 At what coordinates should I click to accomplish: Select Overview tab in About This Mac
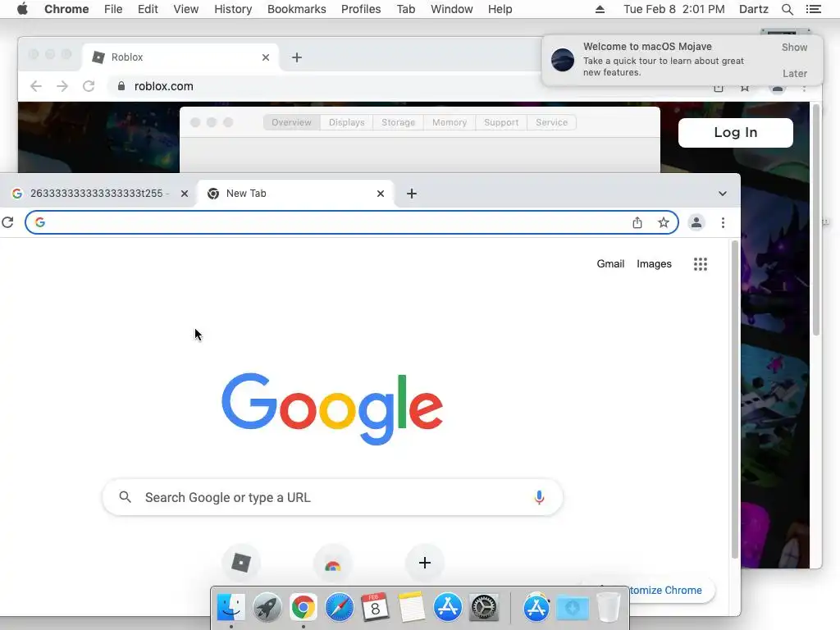pos(291,122)
